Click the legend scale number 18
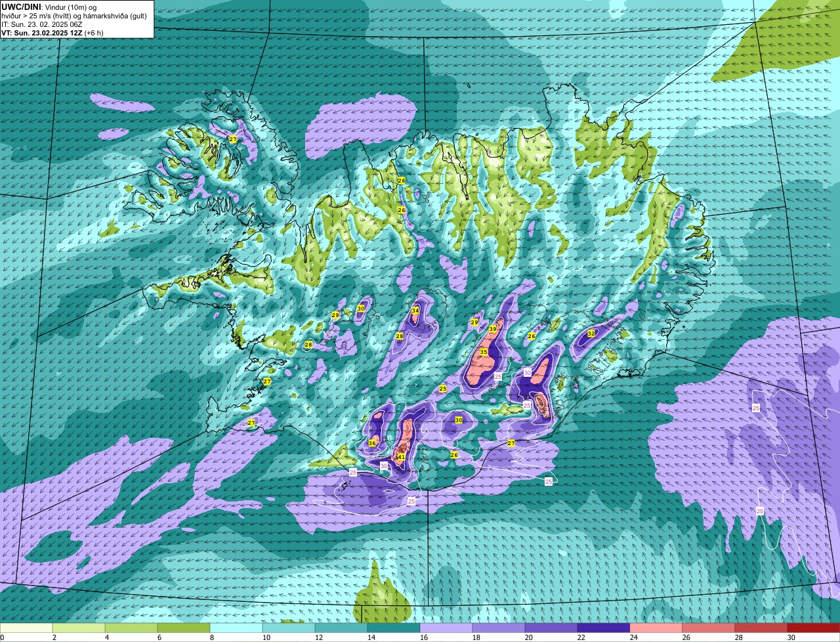 click(476, 637)
